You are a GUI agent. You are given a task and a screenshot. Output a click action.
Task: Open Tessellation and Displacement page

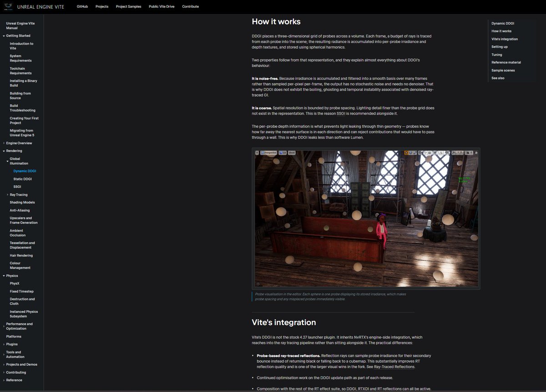coord(22,245)
